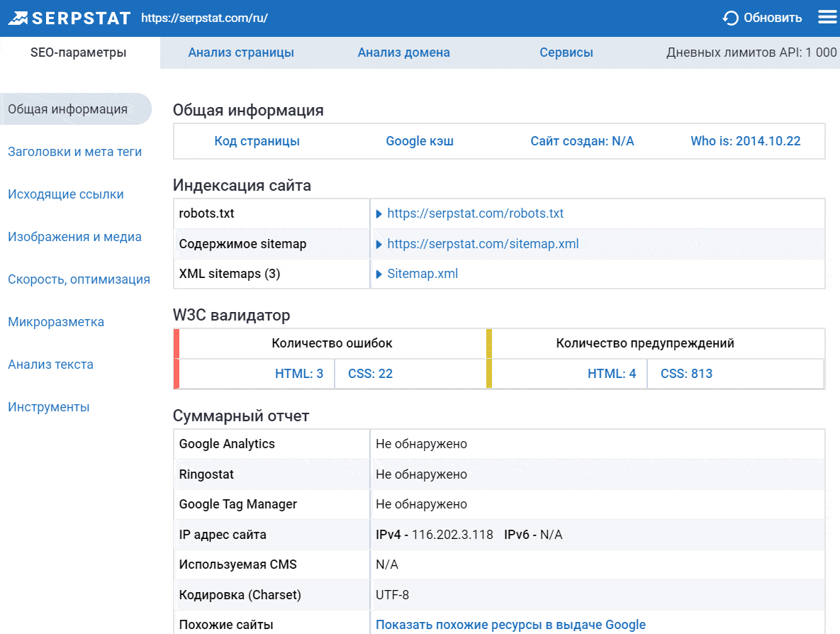Open the Сервисы tab
Viewport: 840px width, 634px height.
[x=566, y=52]
